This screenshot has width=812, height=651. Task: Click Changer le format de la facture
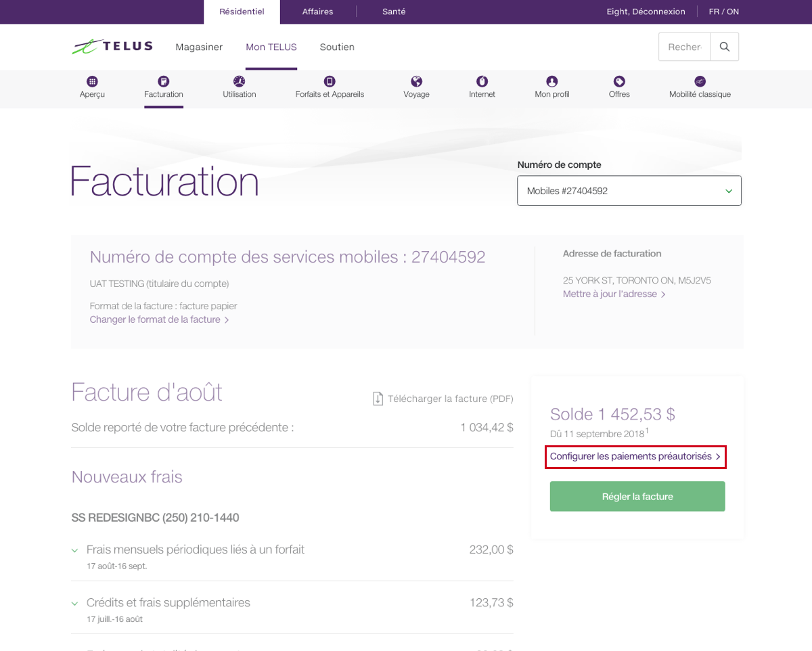tap(159, 319)
